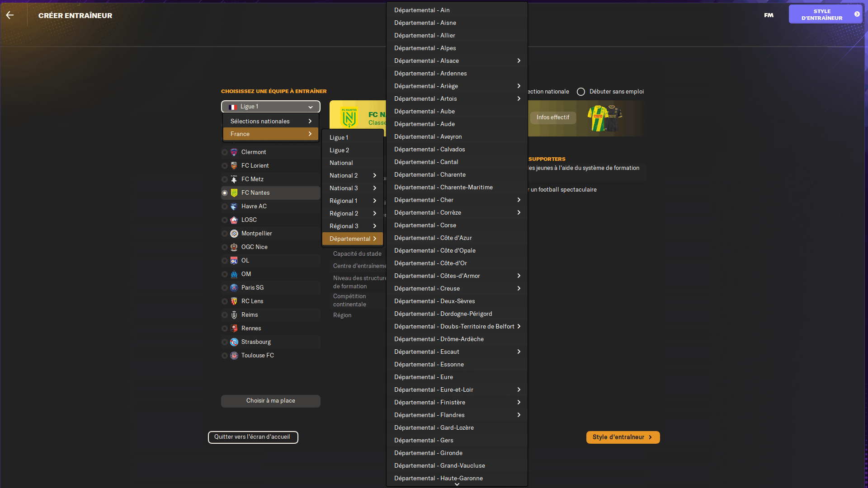Select Départemental - Calvados entry
The height and width of the screenshot is (488, 868).
(x=457, y=149)
